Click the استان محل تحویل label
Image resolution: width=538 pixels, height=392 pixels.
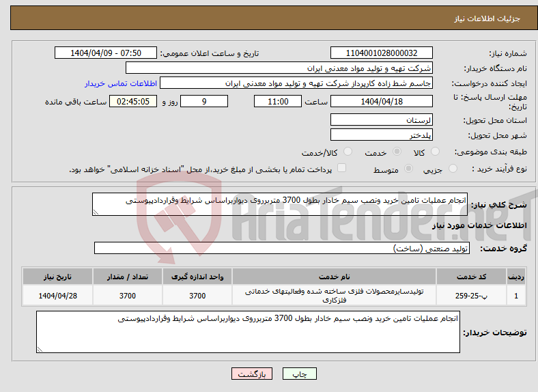click(x=495, y=120)
